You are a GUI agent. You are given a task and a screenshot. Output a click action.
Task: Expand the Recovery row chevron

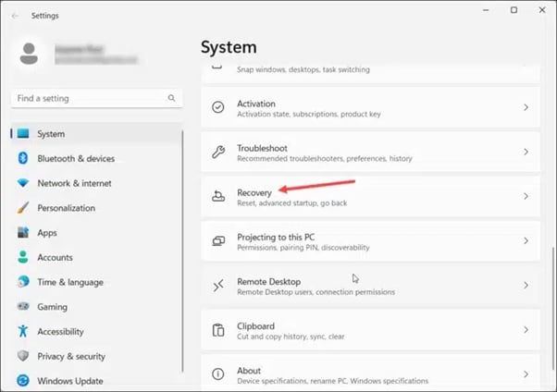526,196
